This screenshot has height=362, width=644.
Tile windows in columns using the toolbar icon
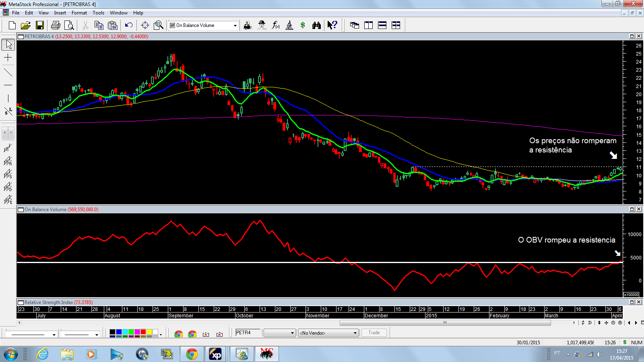(x=368, y=25)
